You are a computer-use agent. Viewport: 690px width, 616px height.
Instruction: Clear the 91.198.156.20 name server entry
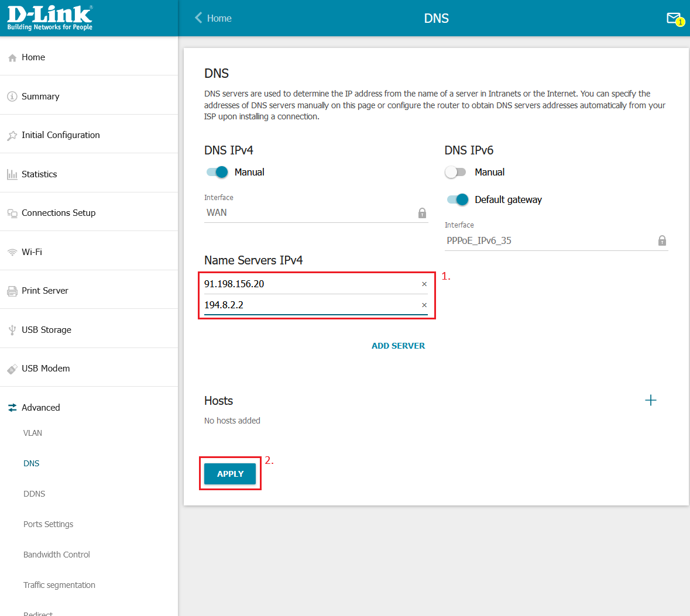pyautogui.click(x=424, y=284)
